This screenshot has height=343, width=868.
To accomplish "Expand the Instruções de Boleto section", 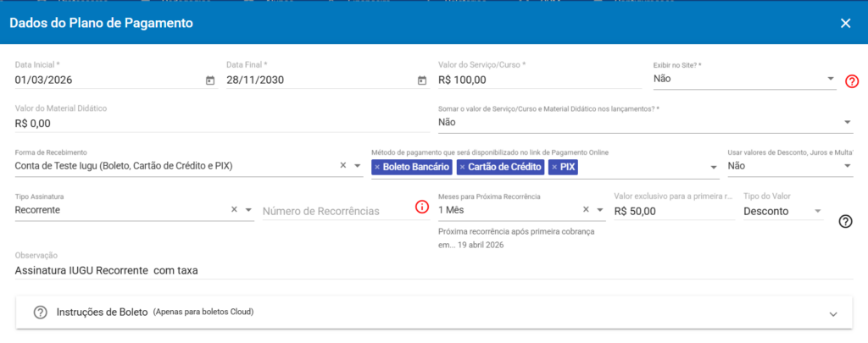I will tap(834, 313).
